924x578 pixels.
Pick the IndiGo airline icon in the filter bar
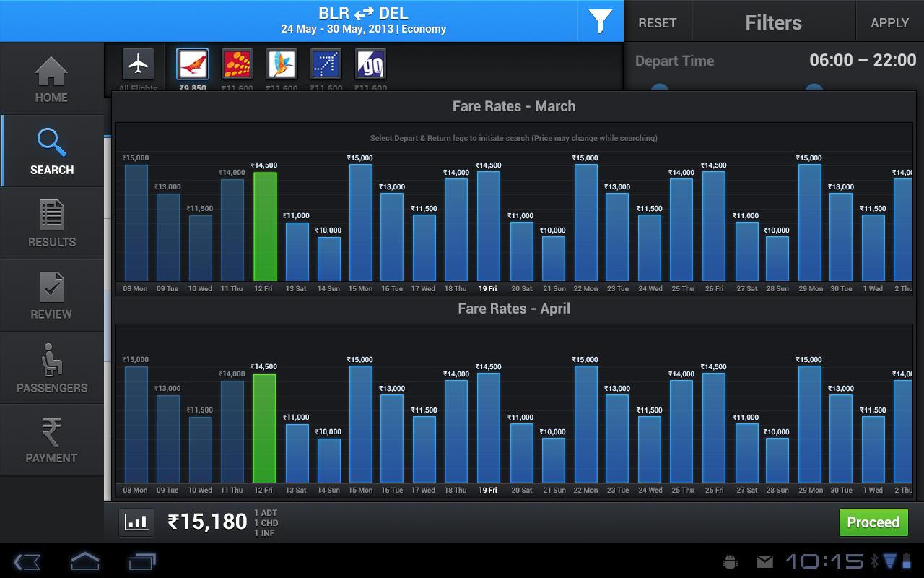click(x=326, y=64)
